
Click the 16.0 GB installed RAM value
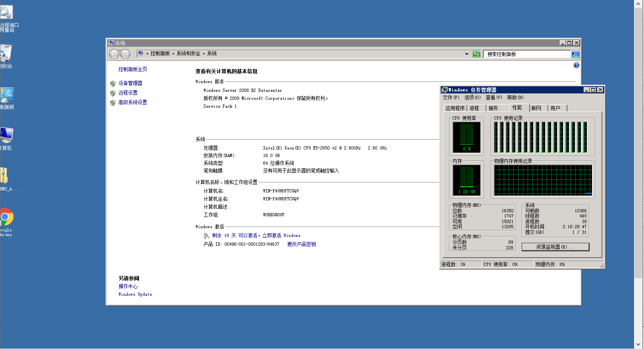[271, 155]
